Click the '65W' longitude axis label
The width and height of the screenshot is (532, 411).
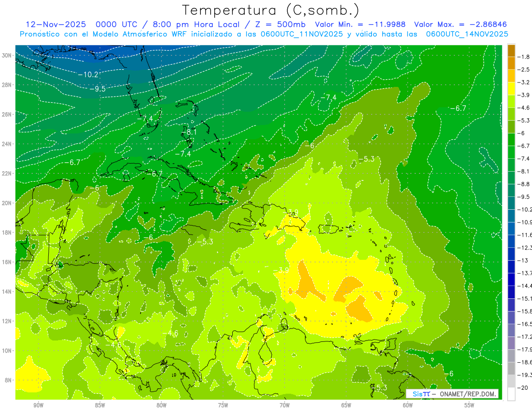(x=346, y=406)
